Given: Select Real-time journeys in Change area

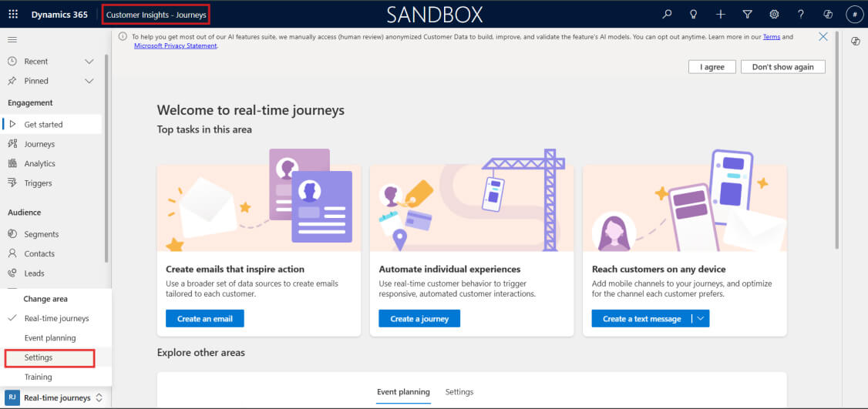Looking at the screenshot, I should (x=56, y=318).
